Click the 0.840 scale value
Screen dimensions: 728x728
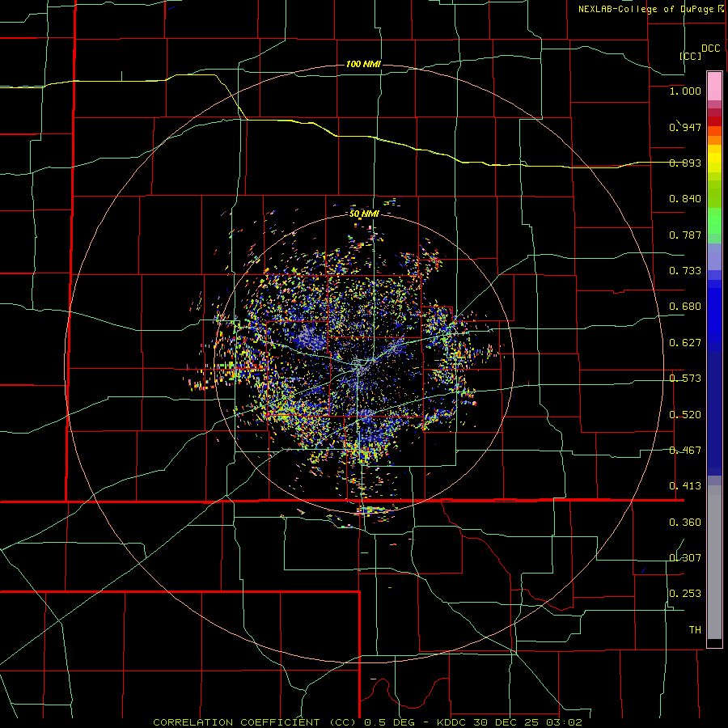tap(685, 199)
